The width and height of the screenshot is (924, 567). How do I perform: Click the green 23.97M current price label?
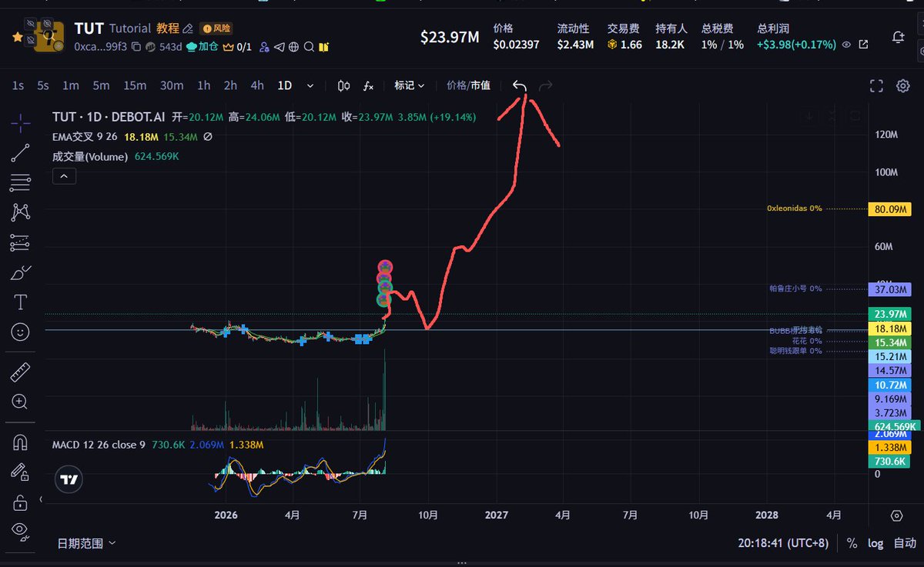click(x=889, y=314)
